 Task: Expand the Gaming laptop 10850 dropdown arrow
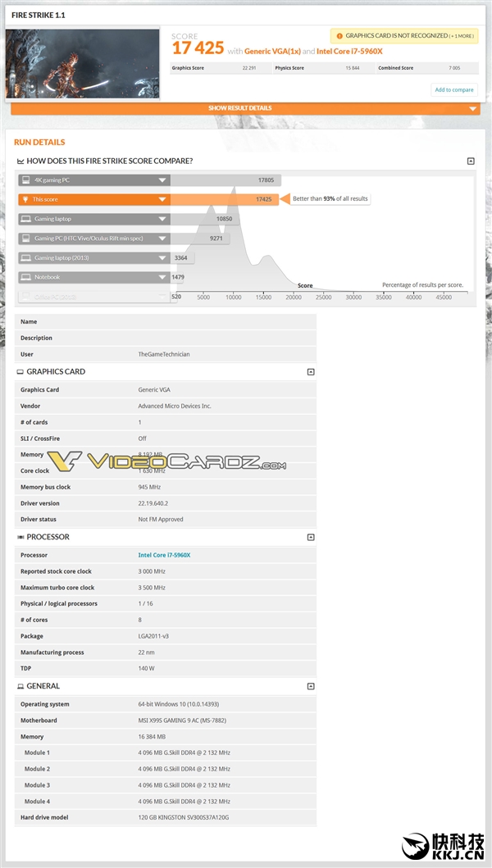tap(162, 219)
